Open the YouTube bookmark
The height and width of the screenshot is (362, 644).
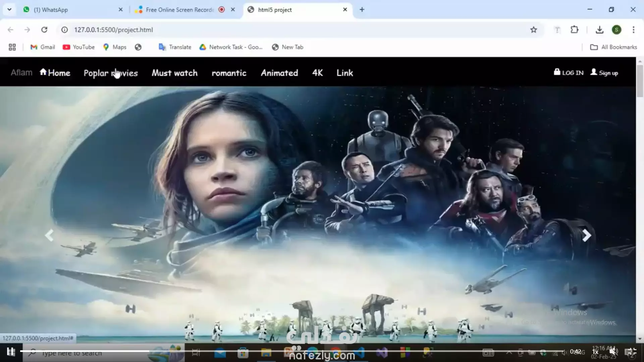pyautogui.click(x=79, y=47)
